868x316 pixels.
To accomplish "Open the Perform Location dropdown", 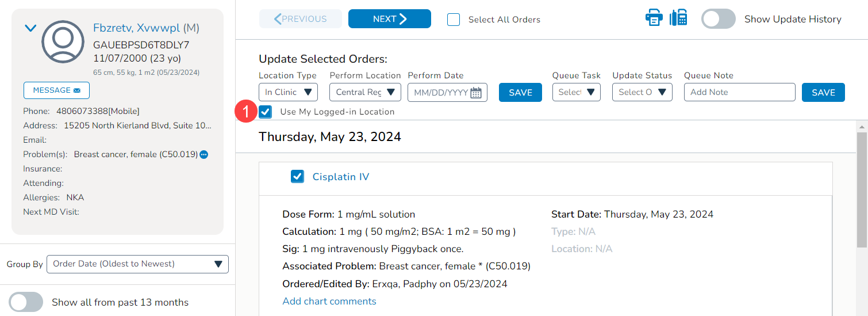I will tap(365, 92).
